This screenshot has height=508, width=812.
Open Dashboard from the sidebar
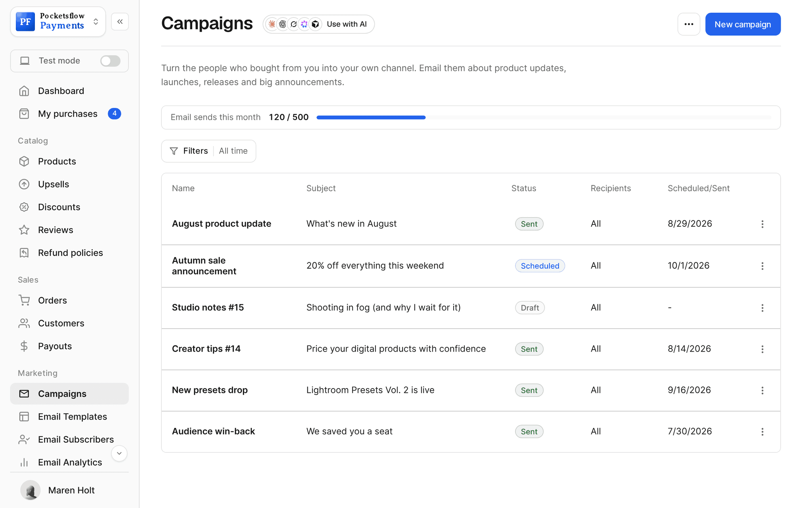pyautogui.click(x=69, y=91)
